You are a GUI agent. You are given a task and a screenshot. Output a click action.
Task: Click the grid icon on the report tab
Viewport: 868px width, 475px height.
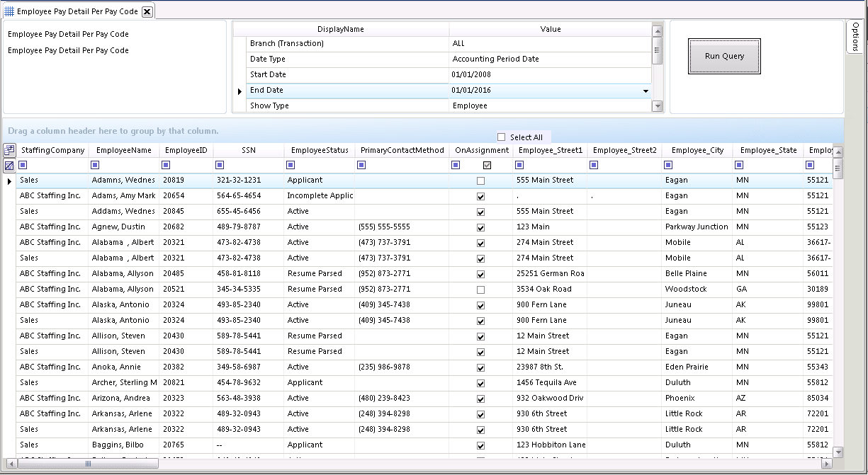pos(9,11)
